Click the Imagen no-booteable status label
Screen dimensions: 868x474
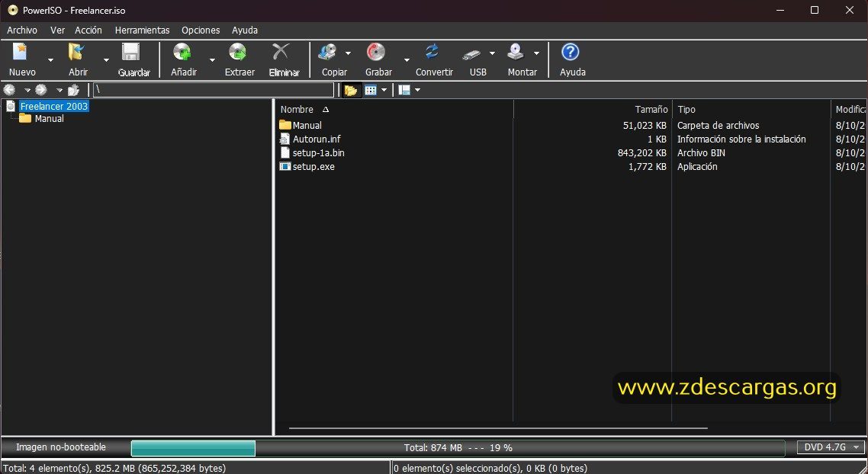(61, 447)
